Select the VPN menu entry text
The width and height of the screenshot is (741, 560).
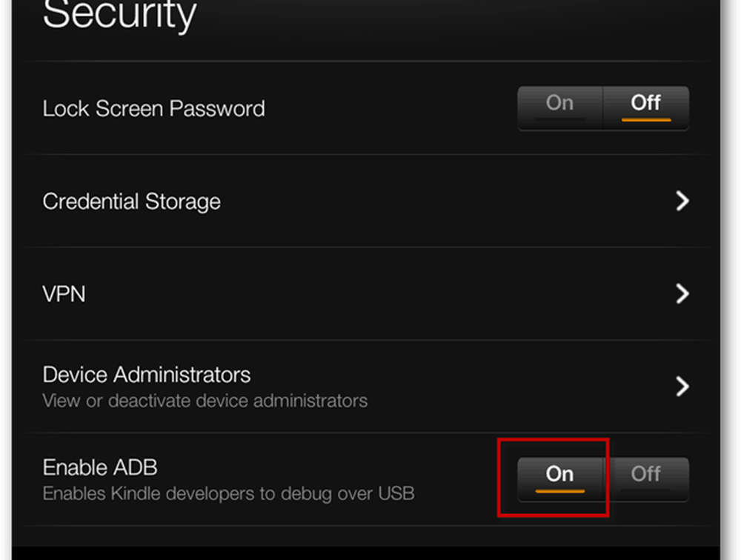64,294
